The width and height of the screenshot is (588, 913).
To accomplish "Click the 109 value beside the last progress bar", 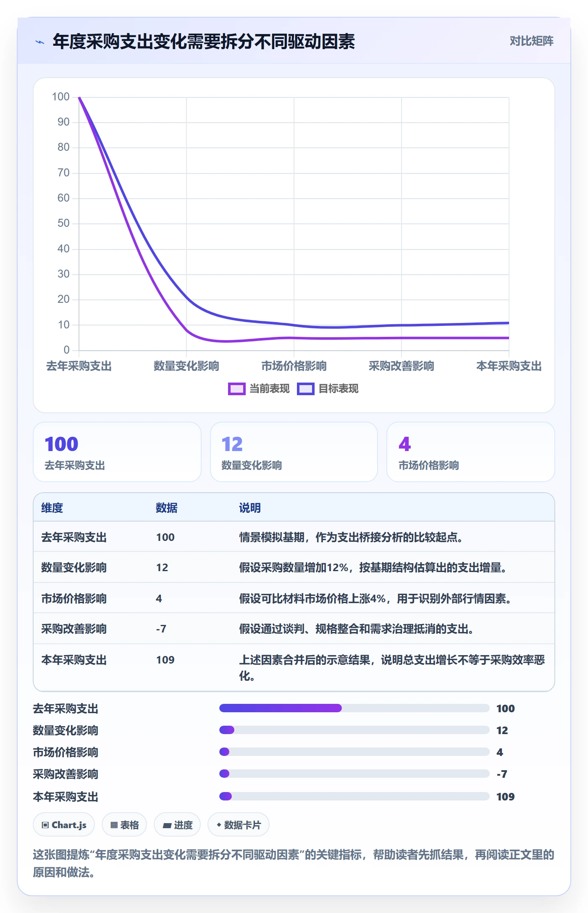I will (x=506, y=797).
